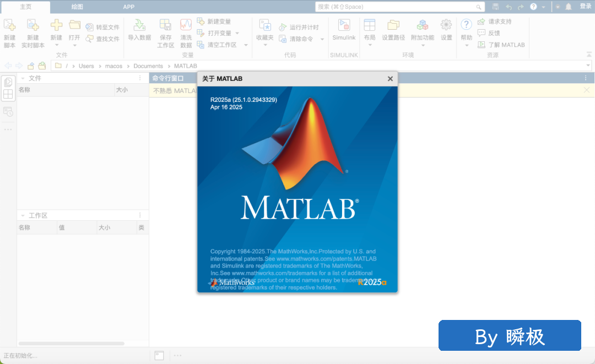Open 设置 (Settings) gear icon
Image resolution: width=595 pixels, height=364 pixels.
446,26
